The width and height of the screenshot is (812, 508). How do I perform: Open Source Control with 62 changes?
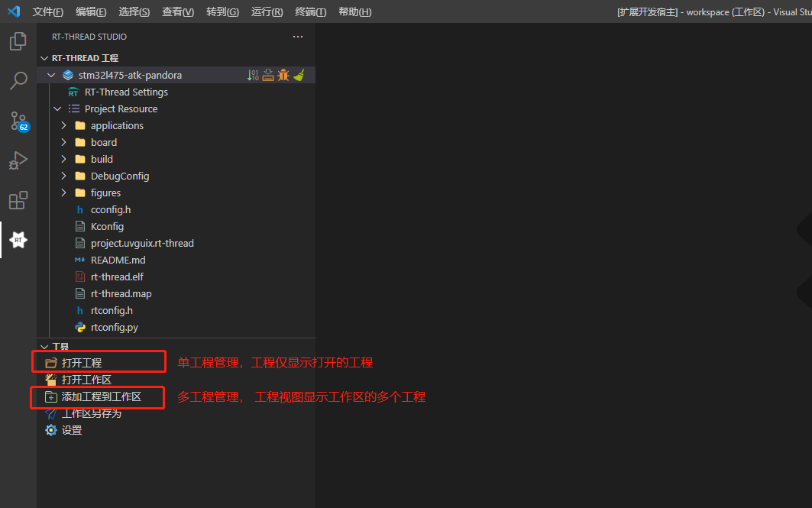coord(18,121)
